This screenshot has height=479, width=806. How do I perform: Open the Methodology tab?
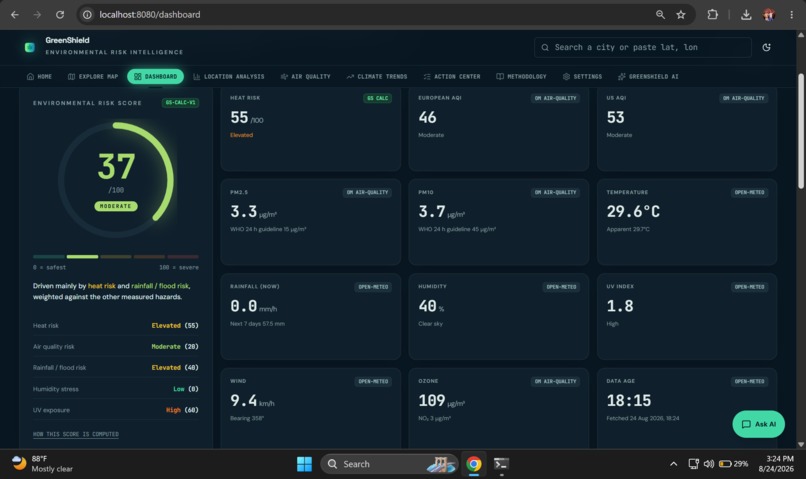pyautogui.click(x=521, y=77)
